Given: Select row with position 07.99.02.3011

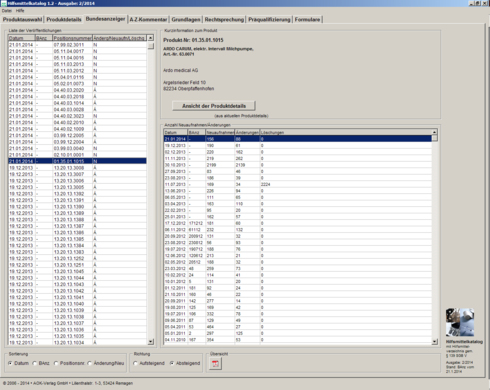Looking at the screenshot, I should coord(77,45).
